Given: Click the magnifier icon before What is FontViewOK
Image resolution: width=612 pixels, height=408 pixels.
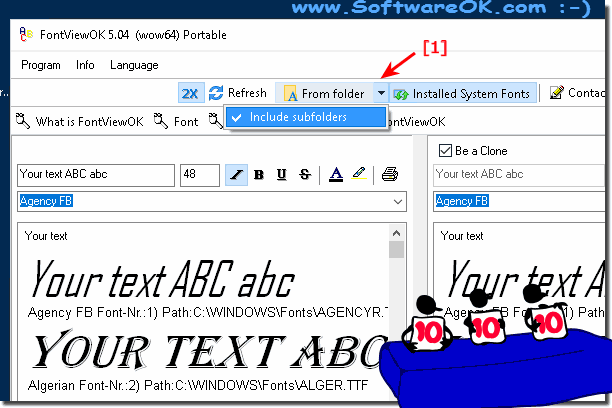Looking at the screenshot, I should click(23, 121).
